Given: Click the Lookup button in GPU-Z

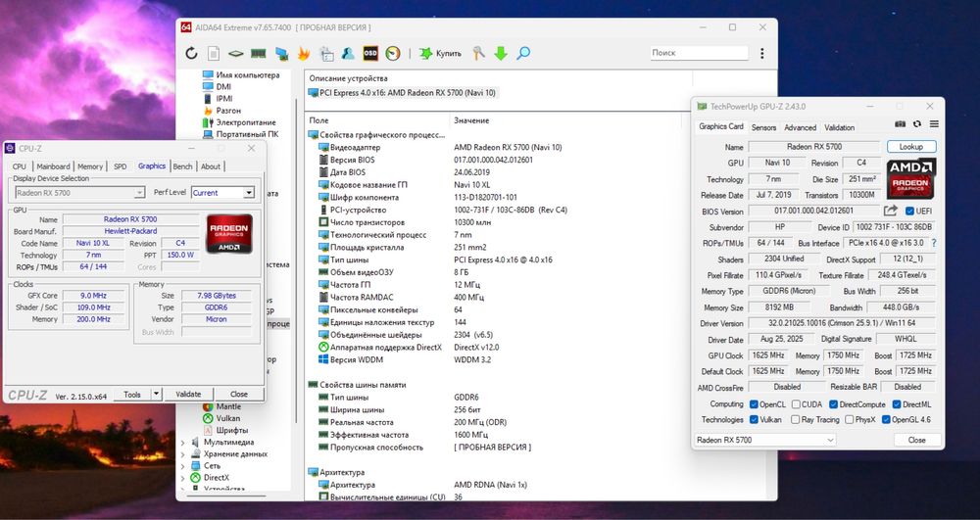Looking at the screenshot, I should point(911,147).
